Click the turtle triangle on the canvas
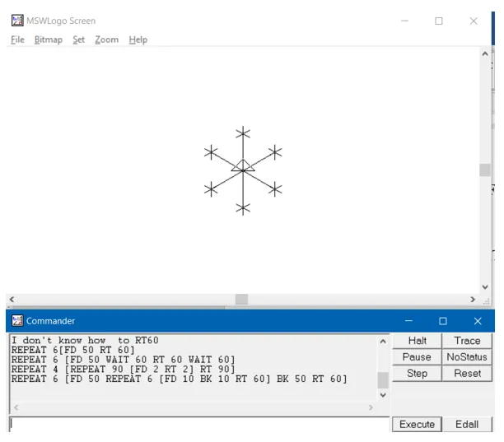504x442 pixels. click(x=242, y=166)
